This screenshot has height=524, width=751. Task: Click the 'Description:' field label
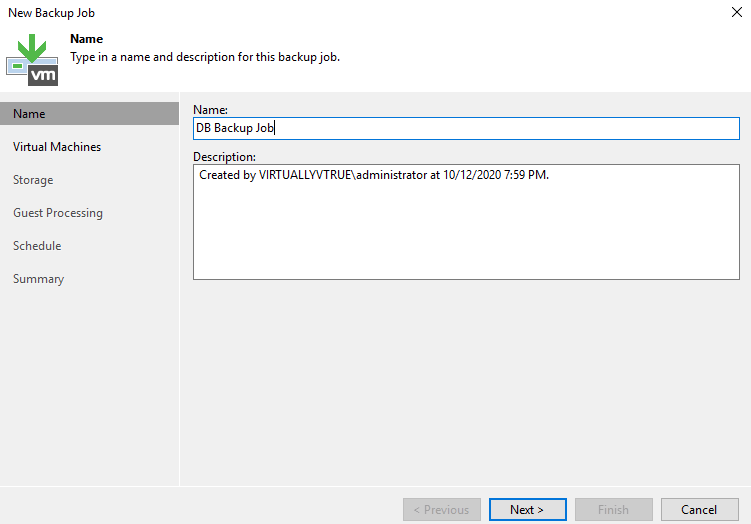point(224,157)
